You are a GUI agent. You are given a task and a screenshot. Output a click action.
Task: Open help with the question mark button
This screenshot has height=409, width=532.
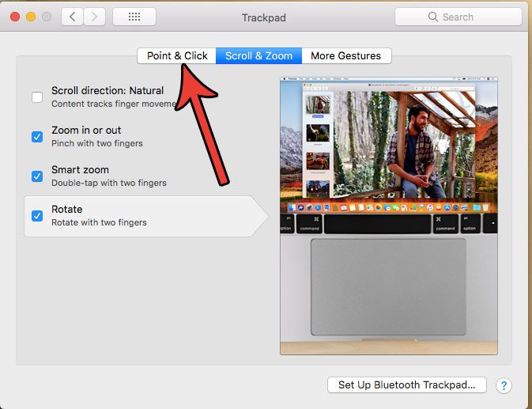point(504,385)
